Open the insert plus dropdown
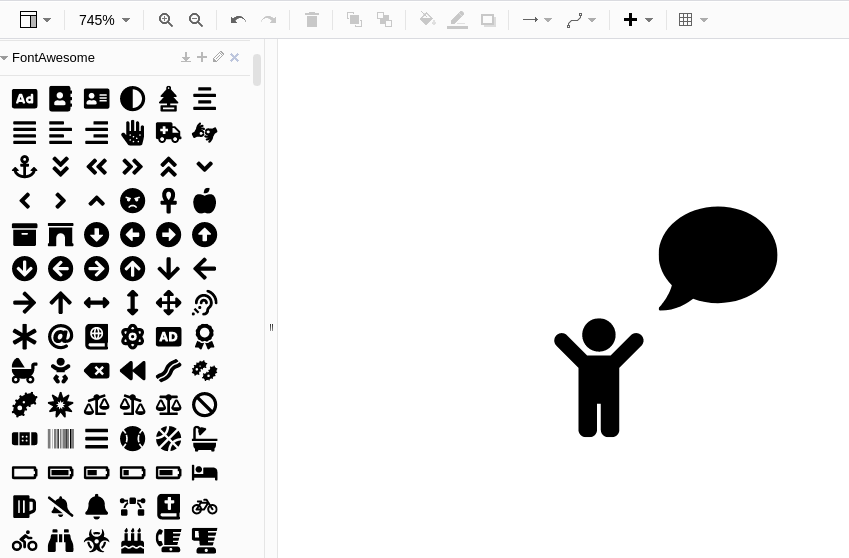This screenshot has height=558, width=849. 638,20
